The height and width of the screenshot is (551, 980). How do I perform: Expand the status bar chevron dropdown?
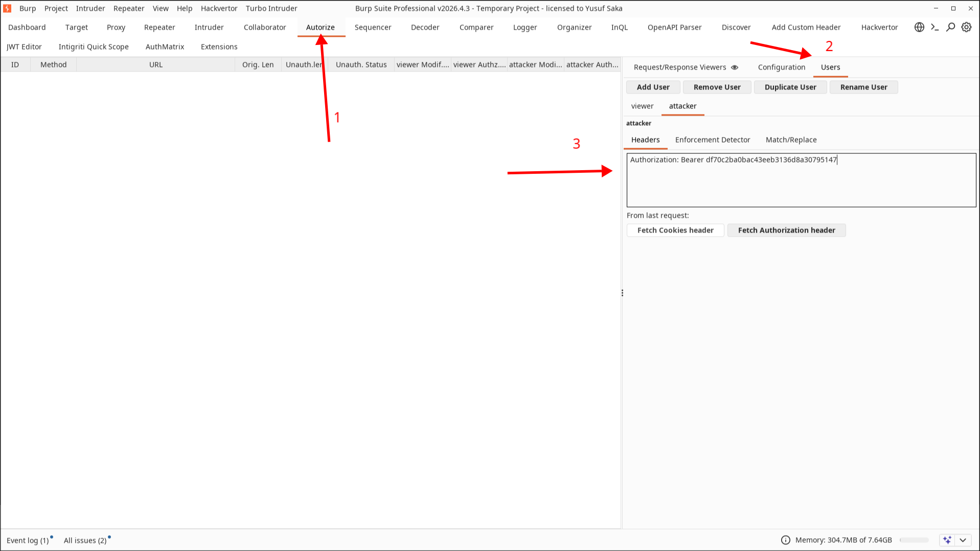pos(963,540)
